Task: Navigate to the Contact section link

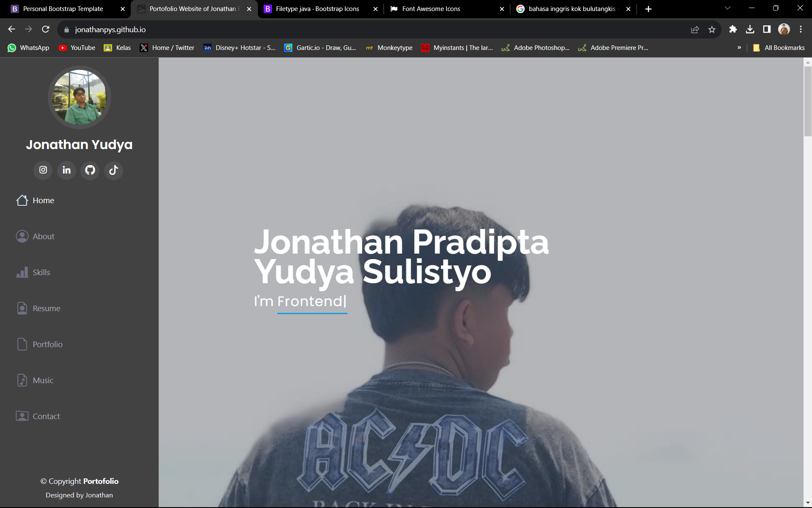Action: [47, 416]
